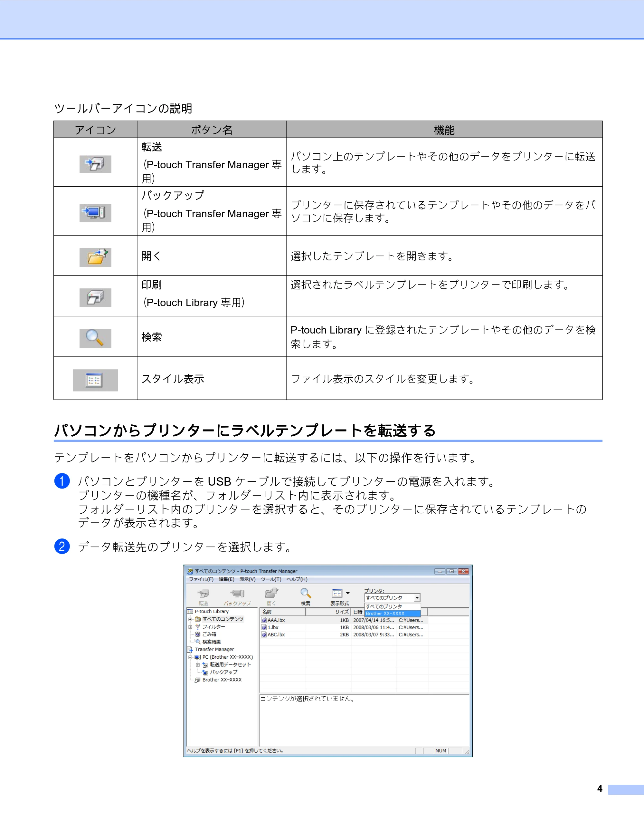Maximize the P-touch Transfer Manager window
644x833 pixels.
tap(451, 571)
